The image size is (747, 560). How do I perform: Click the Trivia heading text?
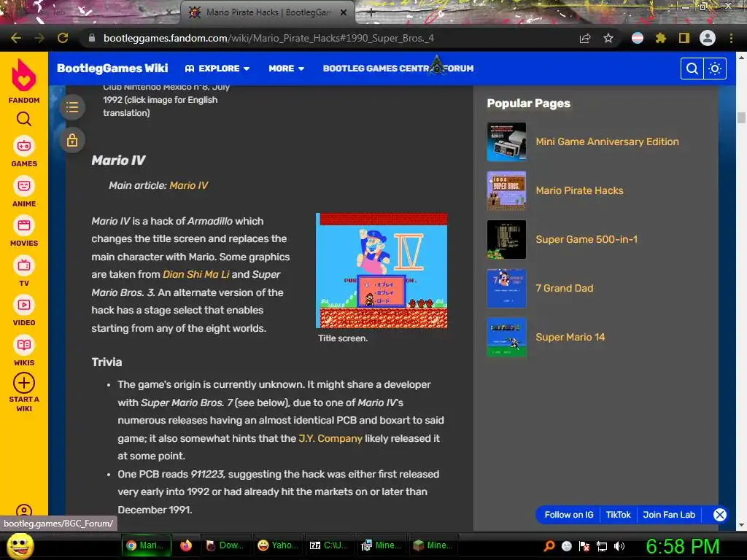coord(107,362)
